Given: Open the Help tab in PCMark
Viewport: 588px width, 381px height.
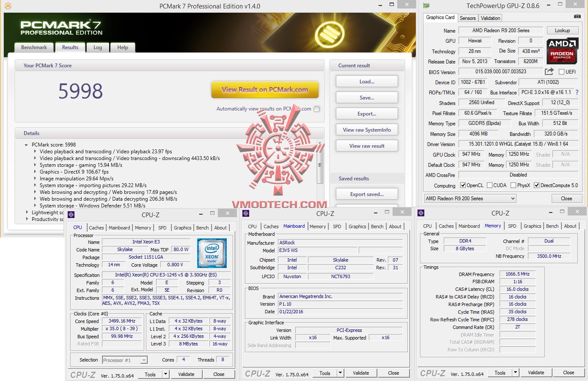Looking at the screenshot, I should pyautogui.click(x=123, y=47).
